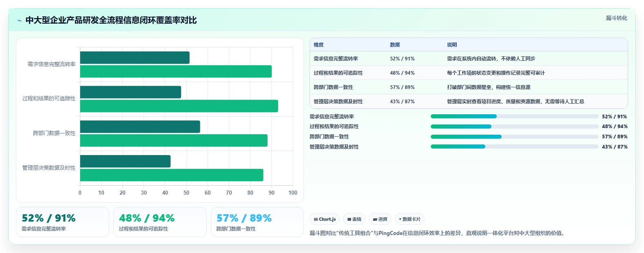This screenshot has height=253, width=644.
Task: Click table cell 57% / 89%
Action: click(x=402, y=87)
